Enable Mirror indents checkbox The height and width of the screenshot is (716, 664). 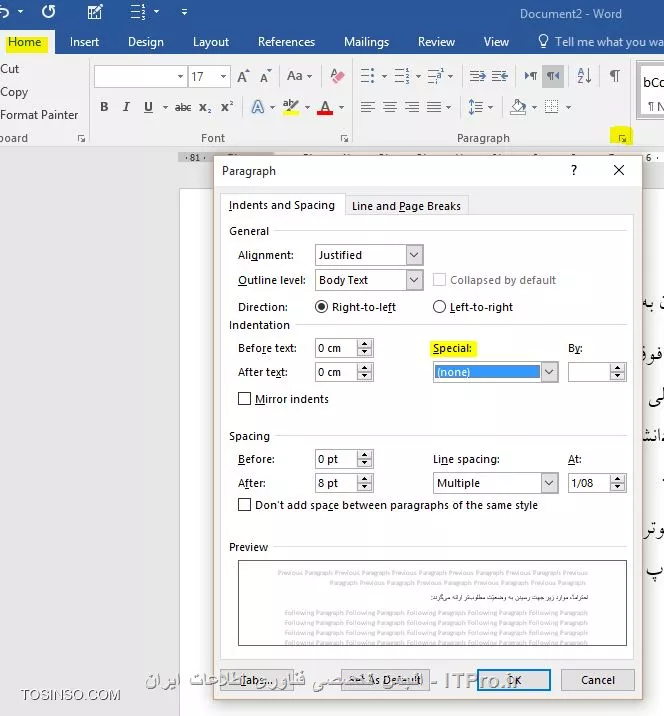coord(244,399)
